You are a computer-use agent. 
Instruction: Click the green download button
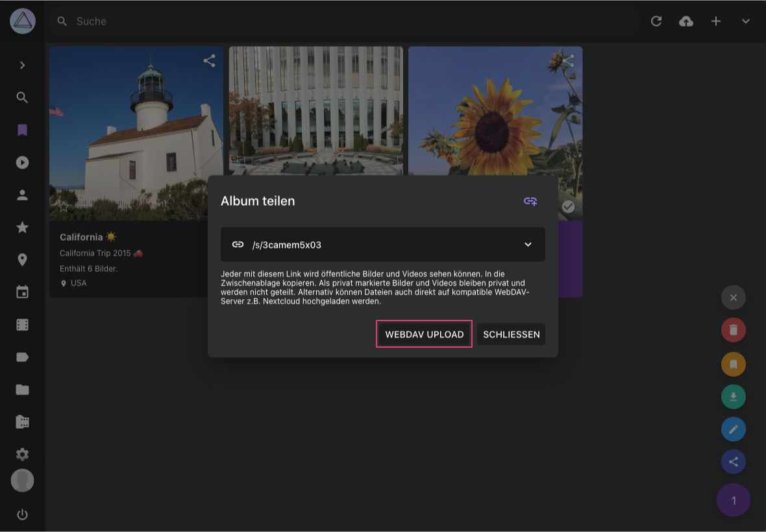pyautogui.click(x=733, y=396)
